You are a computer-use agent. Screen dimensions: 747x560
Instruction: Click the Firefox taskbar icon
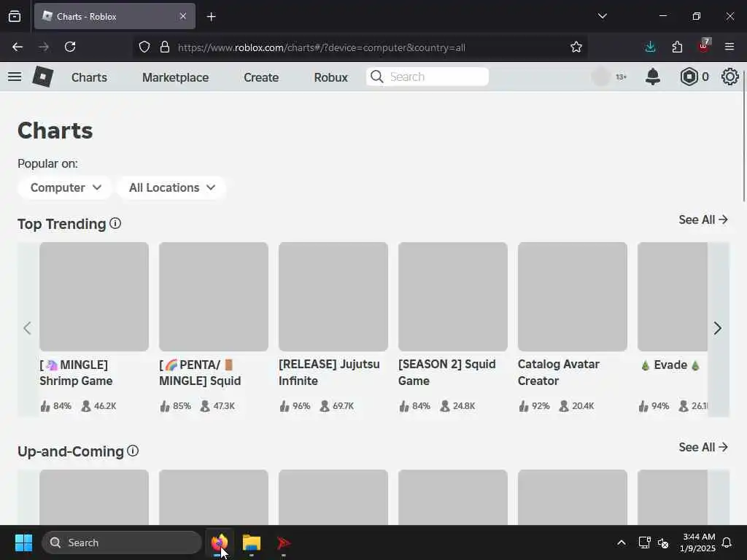220,542
